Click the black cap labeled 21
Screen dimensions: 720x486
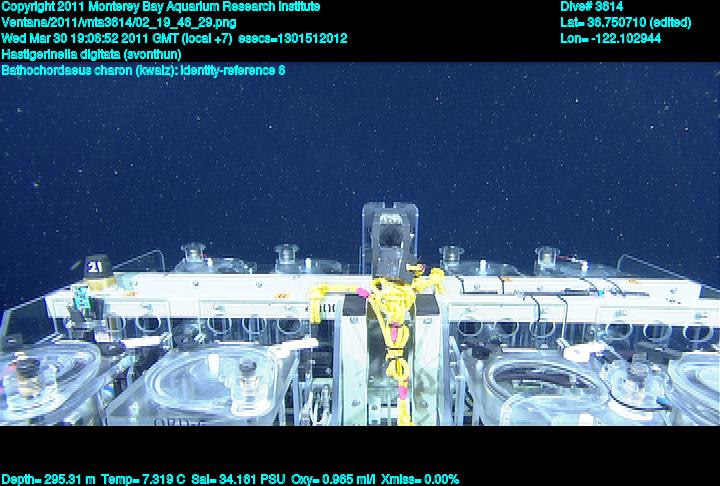tap(96, 266)
